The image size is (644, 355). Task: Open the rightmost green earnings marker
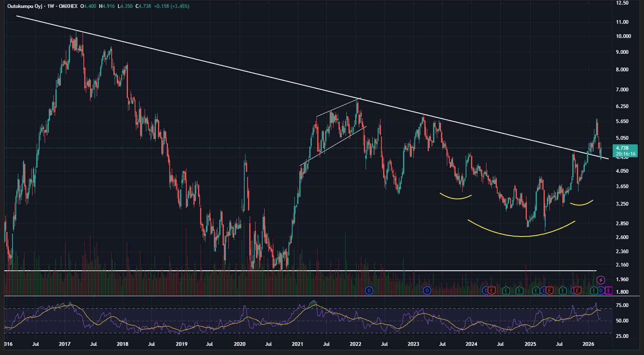pos(594,290)
